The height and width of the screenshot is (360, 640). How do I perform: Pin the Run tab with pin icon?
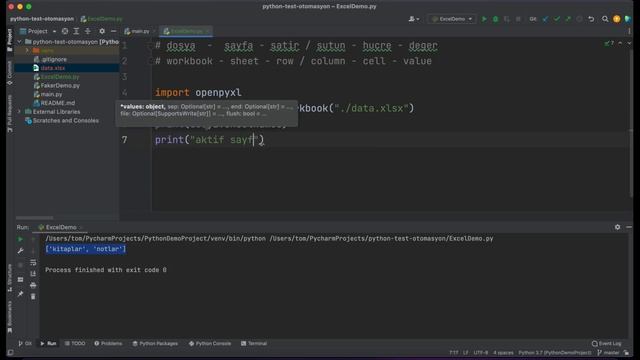20,293
